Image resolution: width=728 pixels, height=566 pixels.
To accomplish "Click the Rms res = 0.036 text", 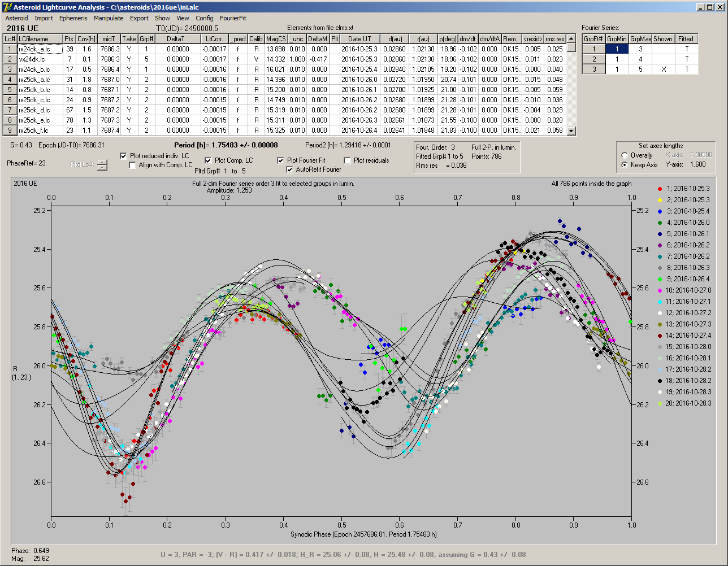I will (441, 166).
